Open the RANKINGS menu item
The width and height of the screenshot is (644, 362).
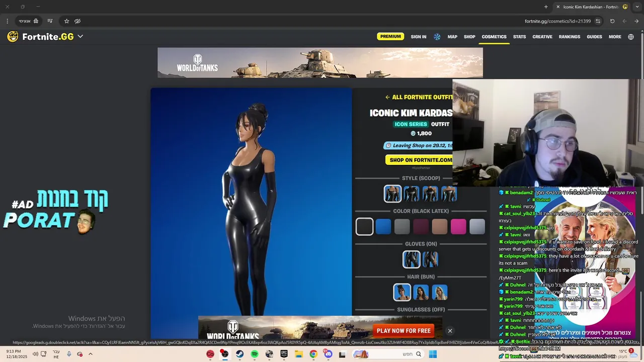(570, 37)
